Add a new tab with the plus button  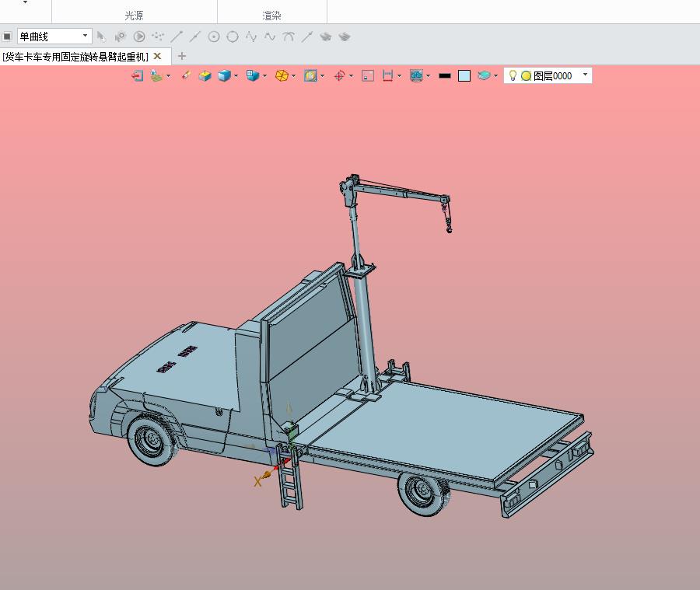click(x=182, y=56)
